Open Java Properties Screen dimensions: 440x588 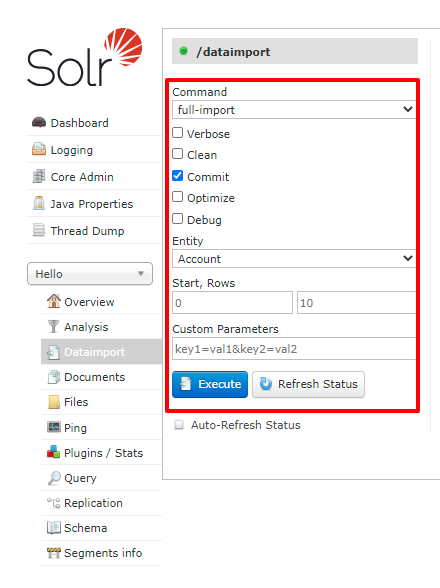point(92,204)
